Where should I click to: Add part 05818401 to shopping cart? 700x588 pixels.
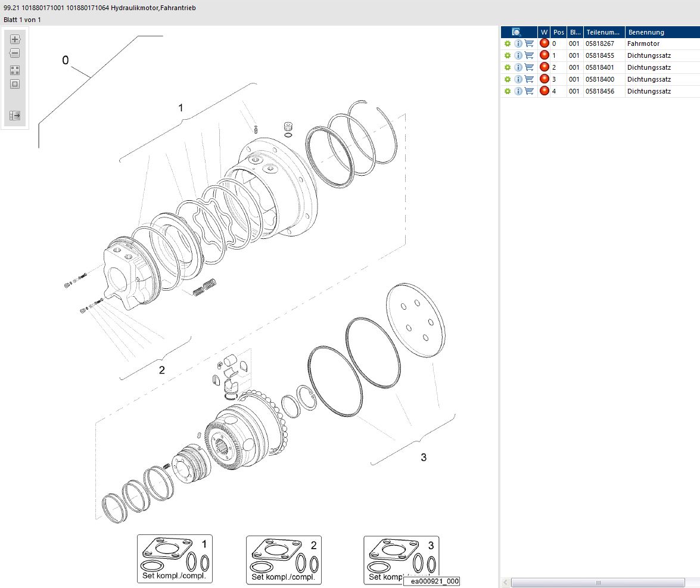coord(530,67)
